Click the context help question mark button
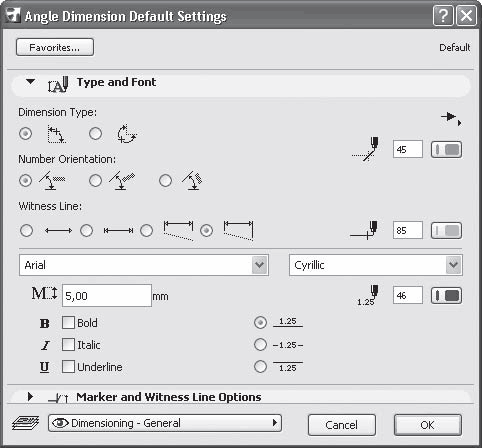The image size is (482, 448). coord(443,15)
